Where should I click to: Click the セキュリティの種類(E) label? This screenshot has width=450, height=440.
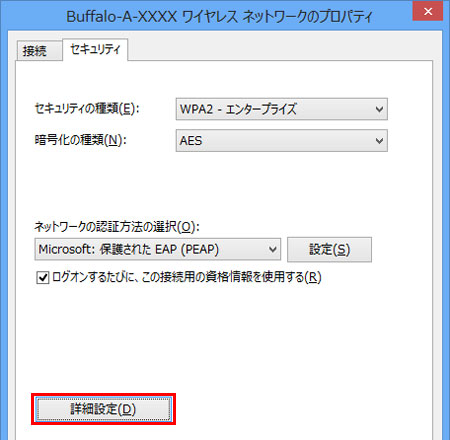(x=87, y=109)
